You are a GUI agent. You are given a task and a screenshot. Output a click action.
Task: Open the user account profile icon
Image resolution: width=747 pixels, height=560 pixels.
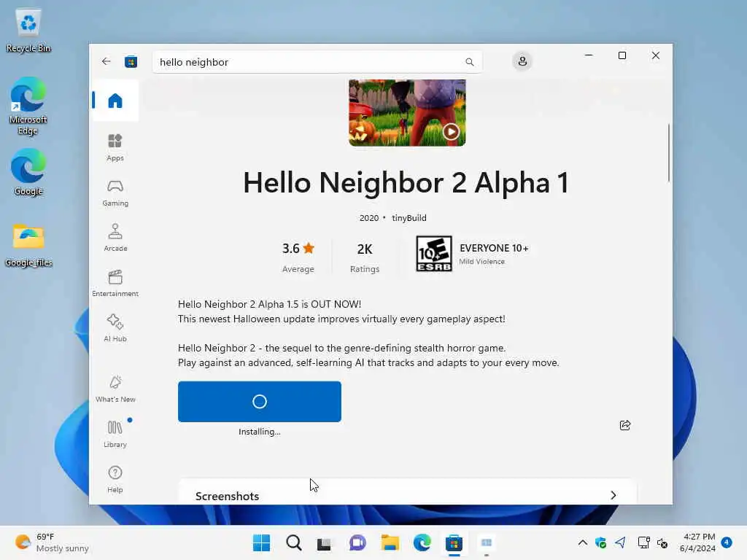522,61
